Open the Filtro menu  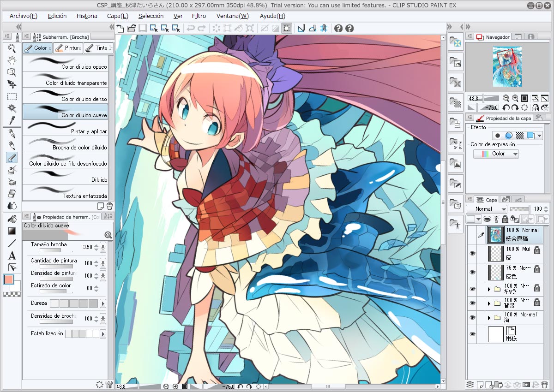(x=199, y=16)
